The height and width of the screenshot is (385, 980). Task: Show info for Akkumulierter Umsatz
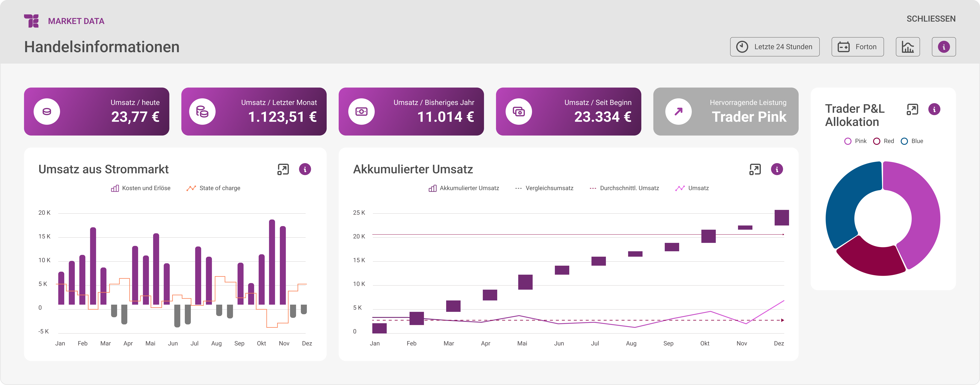777,169
